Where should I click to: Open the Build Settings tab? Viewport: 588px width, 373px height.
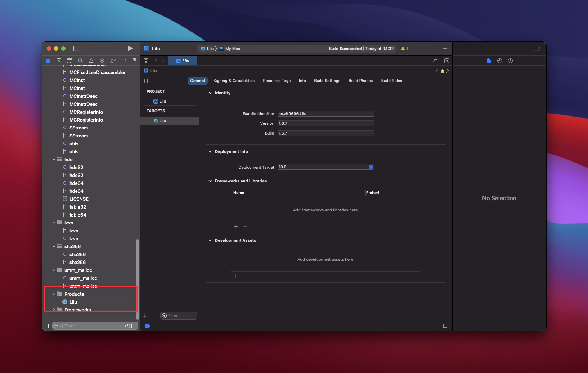[x=327, y=81]
